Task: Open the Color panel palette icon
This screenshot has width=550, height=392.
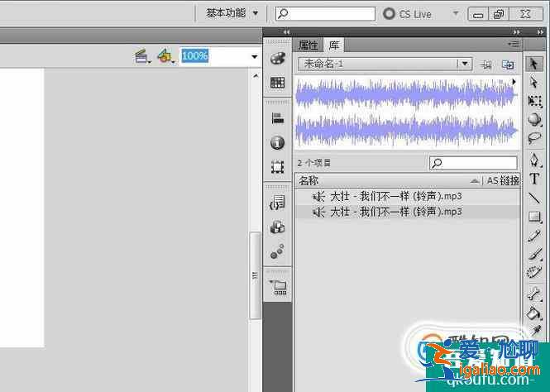Action: coord(277,58)
